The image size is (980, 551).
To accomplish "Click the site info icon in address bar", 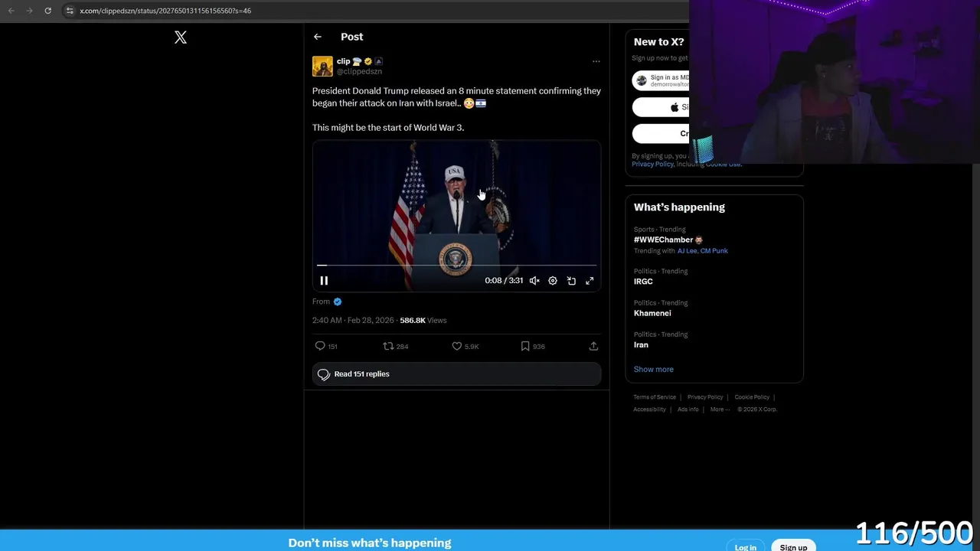I will pyautogui.click(x=70, y=11).
